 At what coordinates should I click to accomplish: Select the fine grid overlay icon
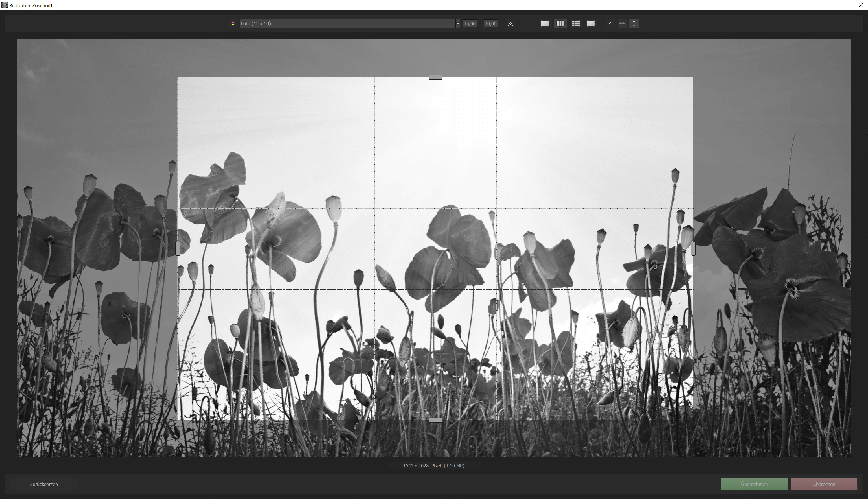[x=575, y=23]
